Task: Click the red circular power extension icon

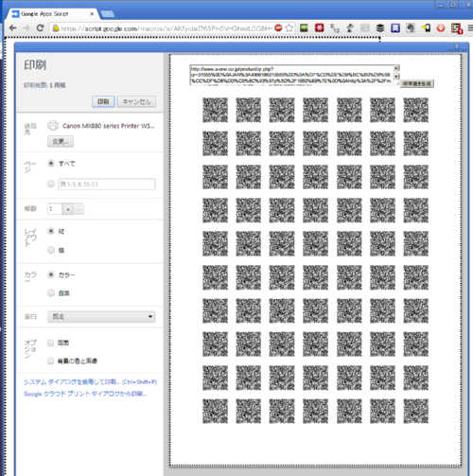Action: (441, 28)
